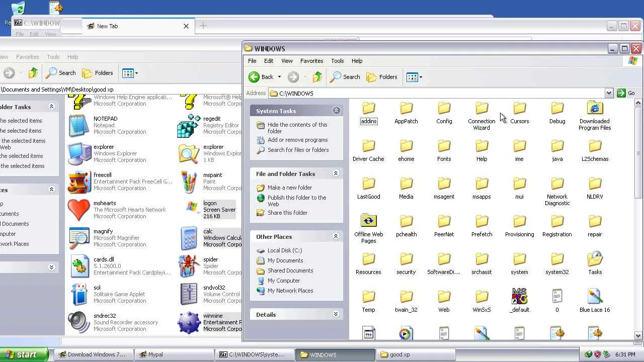Viewport: 644px width, 362px height.
Task: Open the address bar dropdown
Action: [x=608, y=93]
